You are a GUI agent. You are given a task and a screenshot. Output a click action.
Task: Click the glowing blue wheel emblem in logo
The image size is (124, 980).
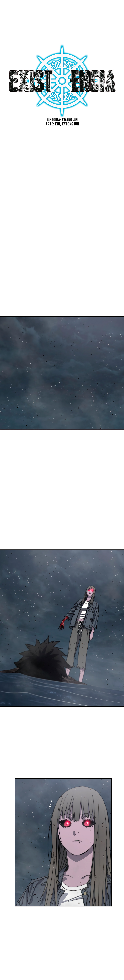tap(62, 81)
